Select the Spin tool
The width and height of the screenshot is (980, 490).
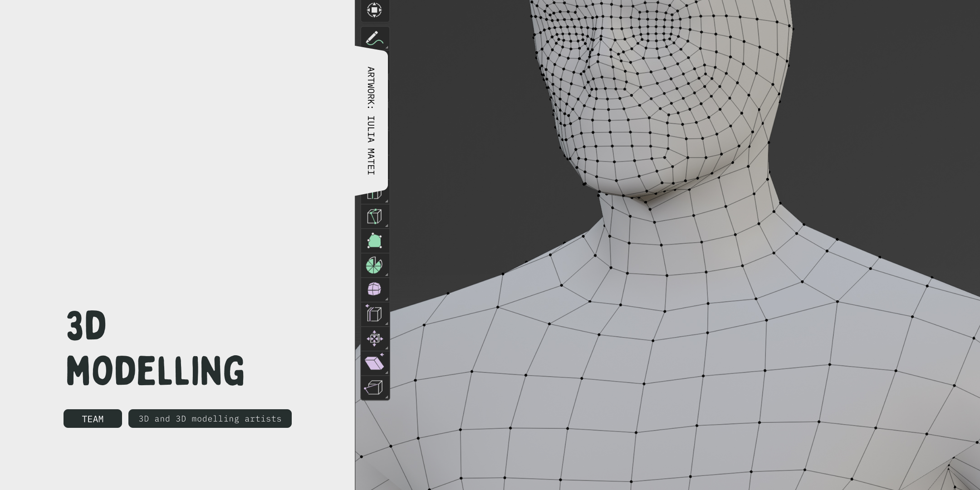pos(375,265)
